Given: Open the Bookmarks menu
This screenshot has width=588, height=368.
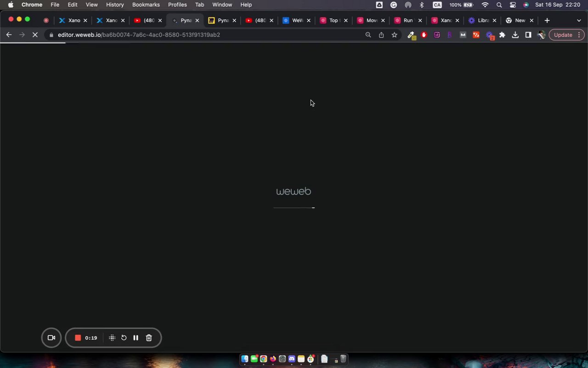Looking at the screenshot, I should point(146,5).
